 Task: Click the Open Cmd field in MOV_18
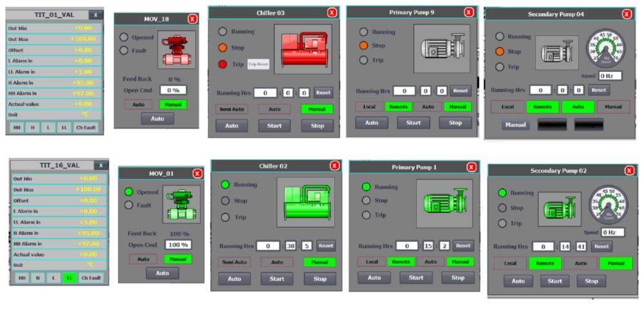pos(173,90)
